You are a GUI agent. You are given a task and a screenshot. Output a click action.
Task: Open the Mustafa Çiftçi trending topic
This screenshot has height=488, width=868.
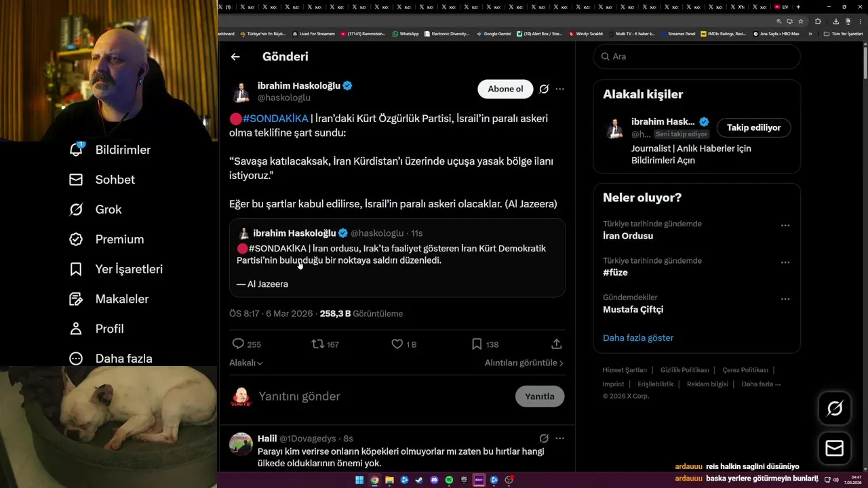(x=633, y=310)
